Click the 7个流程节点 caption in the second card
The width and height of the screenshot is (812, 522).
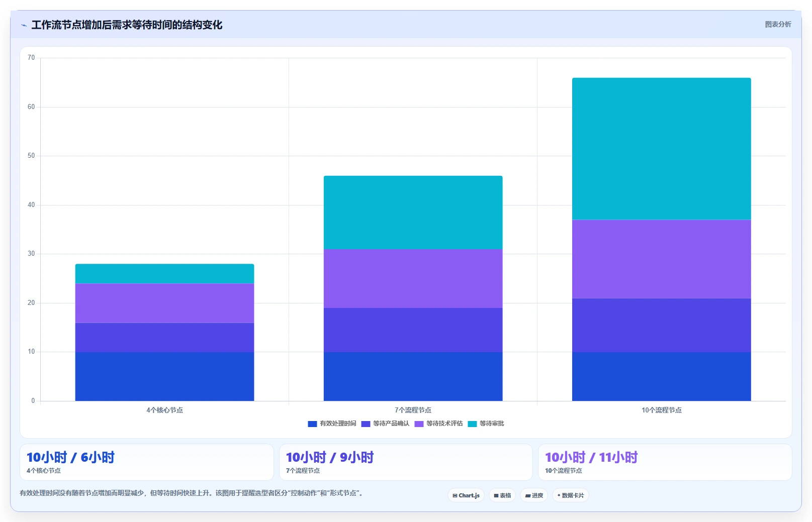tap(303, 471)
